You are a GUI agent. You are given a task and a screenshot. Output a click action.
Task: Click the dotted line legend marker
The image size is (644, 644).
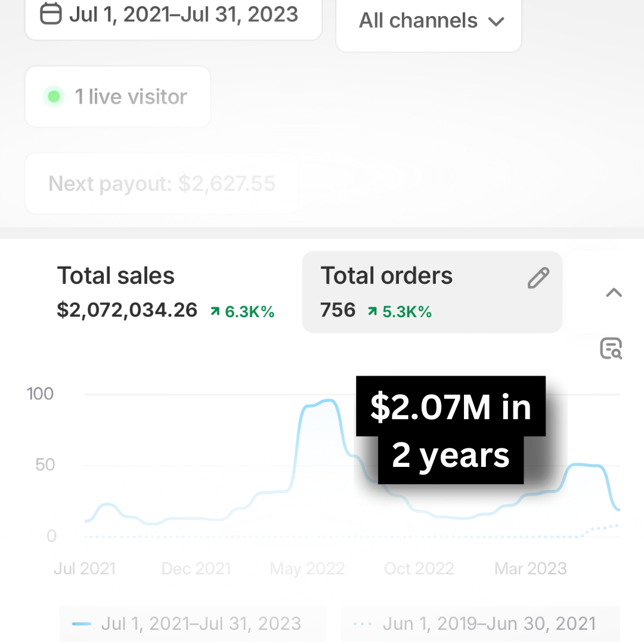coord(362,624)
